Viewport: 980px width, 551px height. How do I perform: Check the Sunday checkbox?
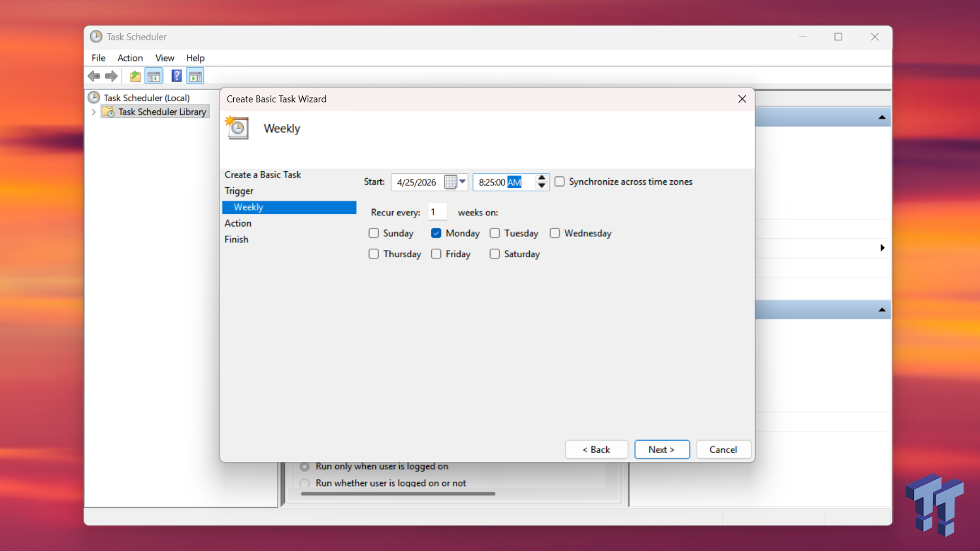(x=374, y=233)
